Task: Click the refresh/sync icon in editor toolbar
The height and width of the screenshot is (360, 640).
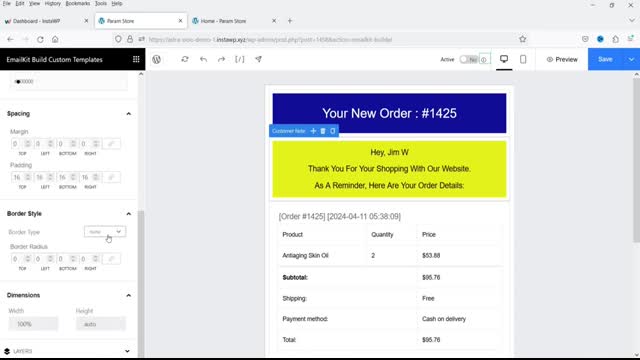Action: [x=185, y=59]
